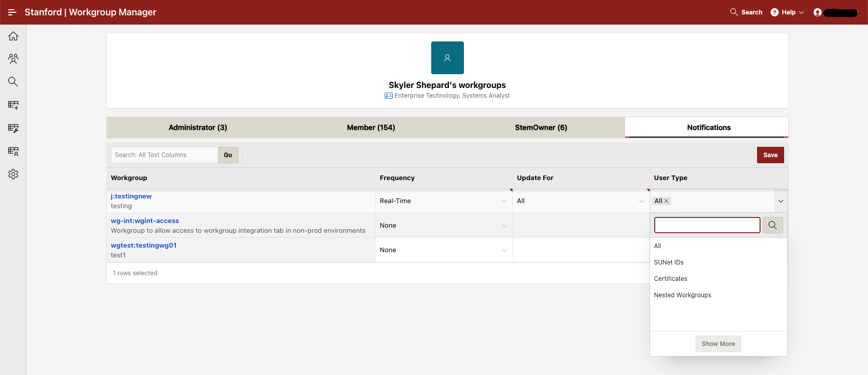Open the magnifier search icon in sidebar
The height and width of the screenshot is (375, 868).
(13, 82)
